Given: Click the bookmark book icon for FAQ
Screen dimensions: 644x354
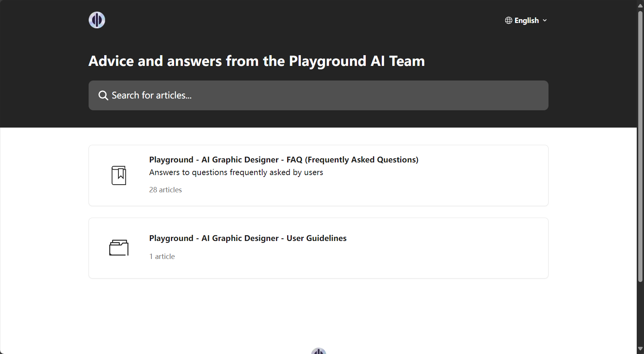Looking at the screenshot, I should click(119, 175).
